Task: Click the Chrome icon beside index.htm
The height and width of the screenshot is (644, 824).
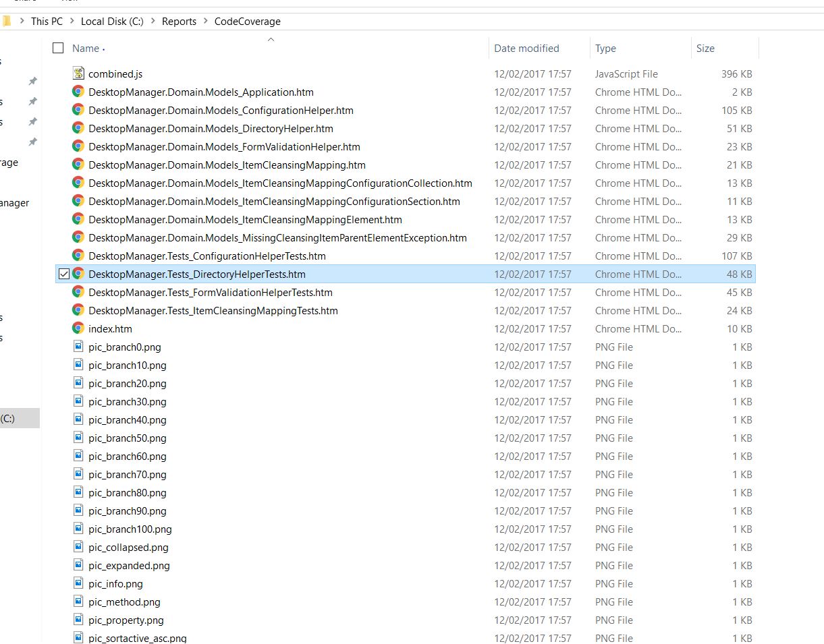Action: (78, 328)
